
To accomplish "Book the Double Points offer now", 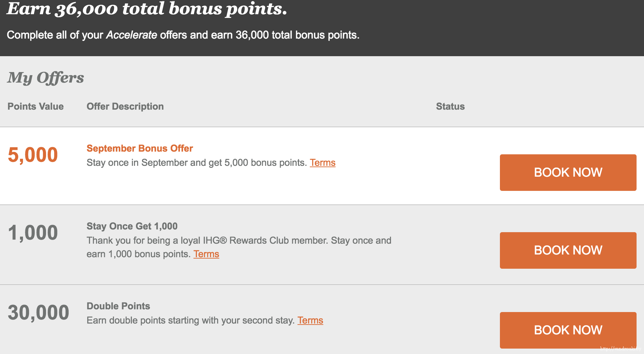I will coord(568,330).
